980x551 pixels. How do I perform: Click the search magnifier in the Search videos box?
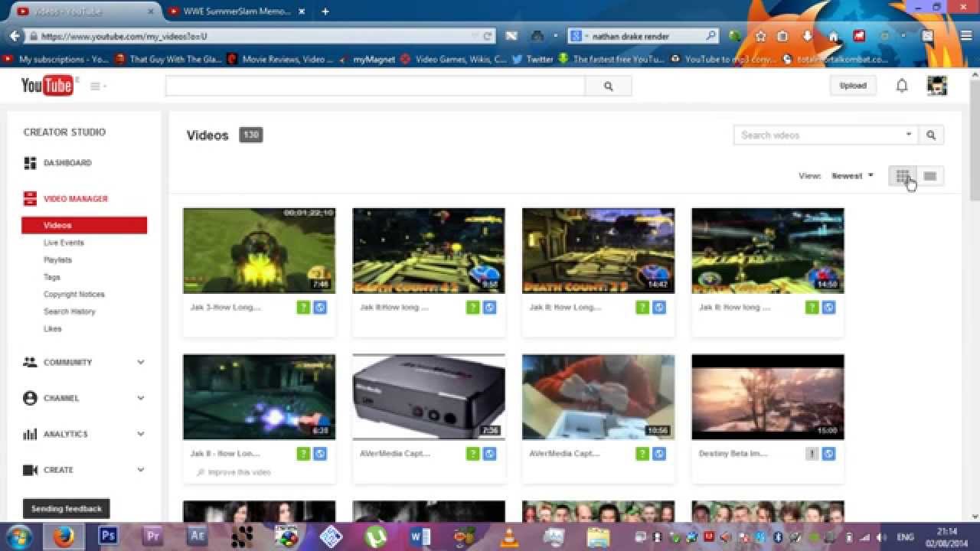click(931, 135)
